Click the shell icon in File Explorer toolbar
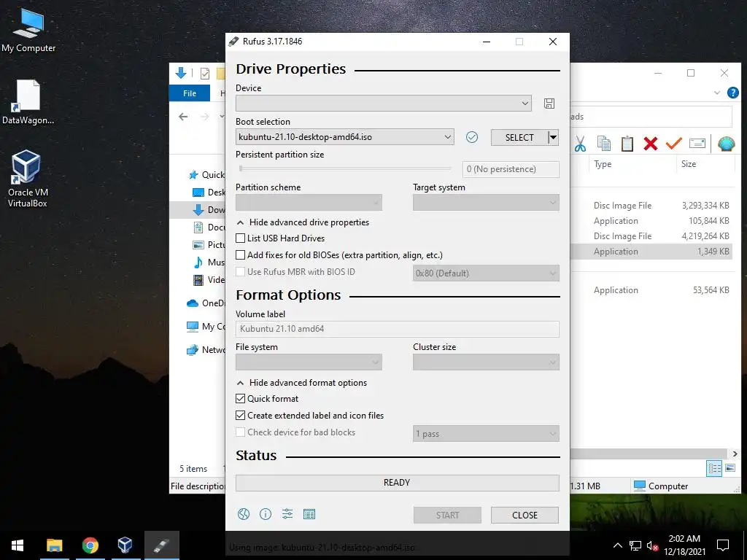The width and height of the screenshot is (747, 560). (726, 144)
